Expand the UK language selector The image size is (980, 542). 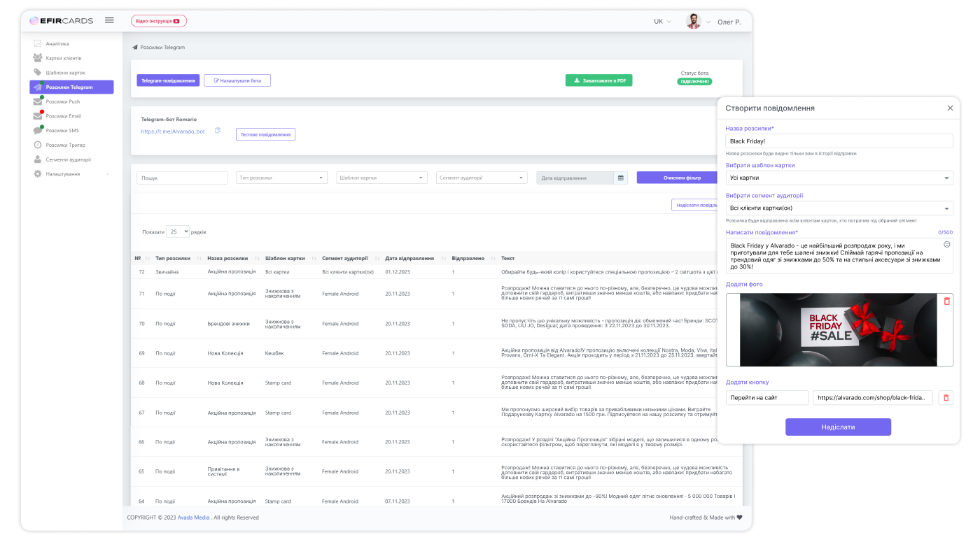click(x=662, y=22)
